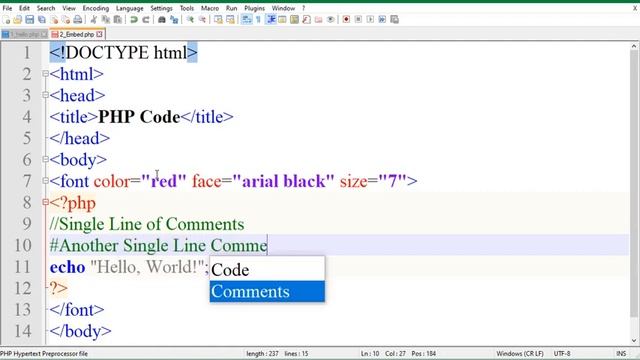
Task: Collapse the body fold marker on line 6
Action: coord(45,159)
